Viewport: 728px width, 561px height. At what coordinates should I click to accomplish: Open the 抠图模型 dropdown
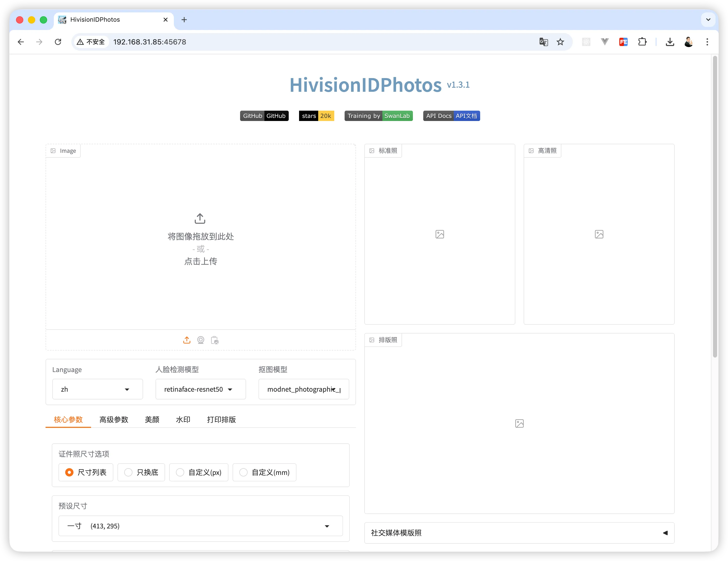coord(304,389)
